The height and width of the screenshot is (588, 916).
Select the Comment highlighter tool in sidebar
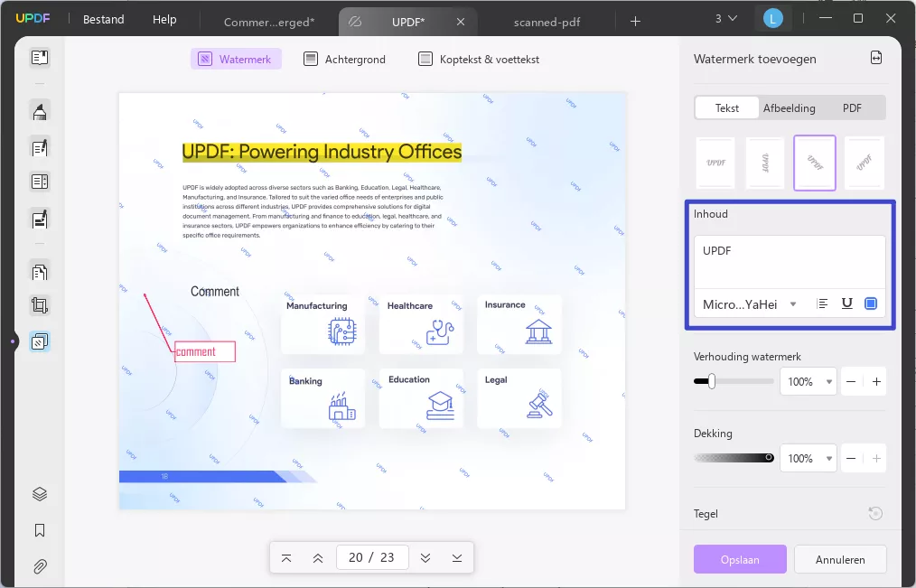[40, 111]
